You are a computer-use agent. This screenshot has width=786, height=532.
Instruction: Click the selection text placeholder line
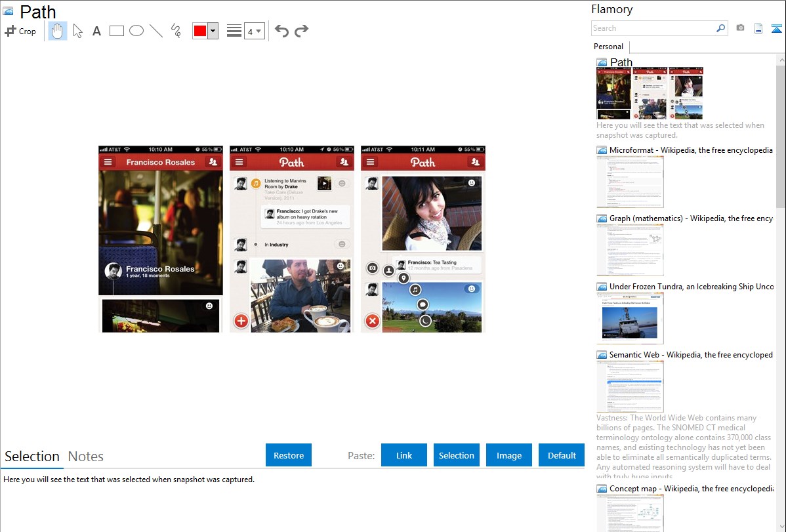(x=129, y=480)
